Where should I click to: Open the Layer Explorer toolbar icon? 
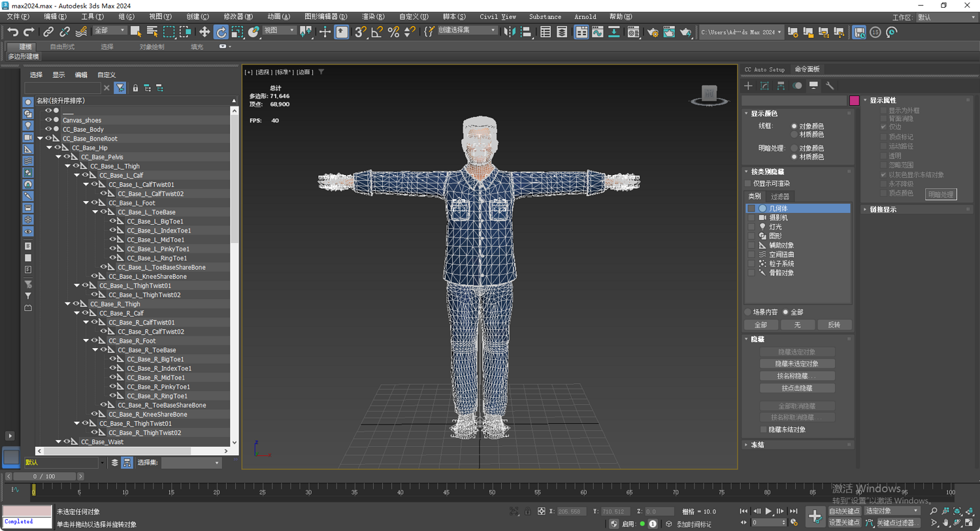click(562, 31)
